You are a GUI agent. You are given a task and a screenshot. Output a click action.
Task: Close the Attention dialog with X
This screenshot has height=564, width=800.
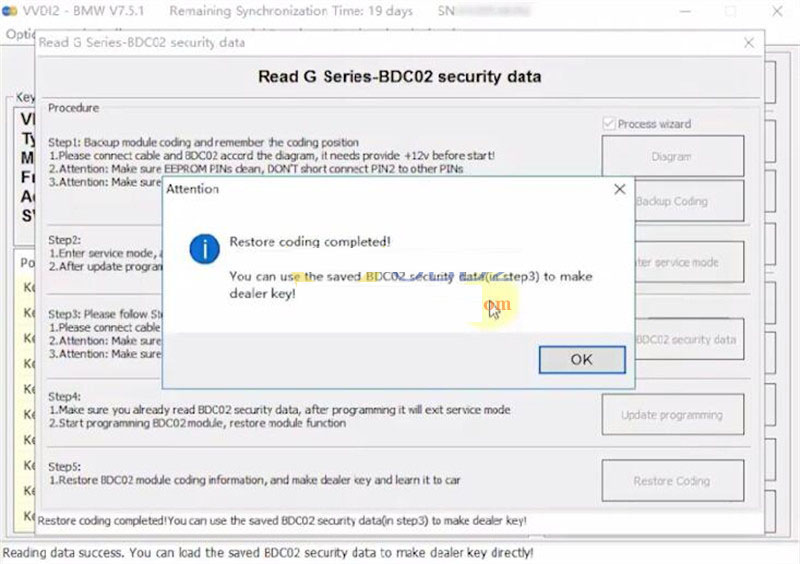(619, 189)
